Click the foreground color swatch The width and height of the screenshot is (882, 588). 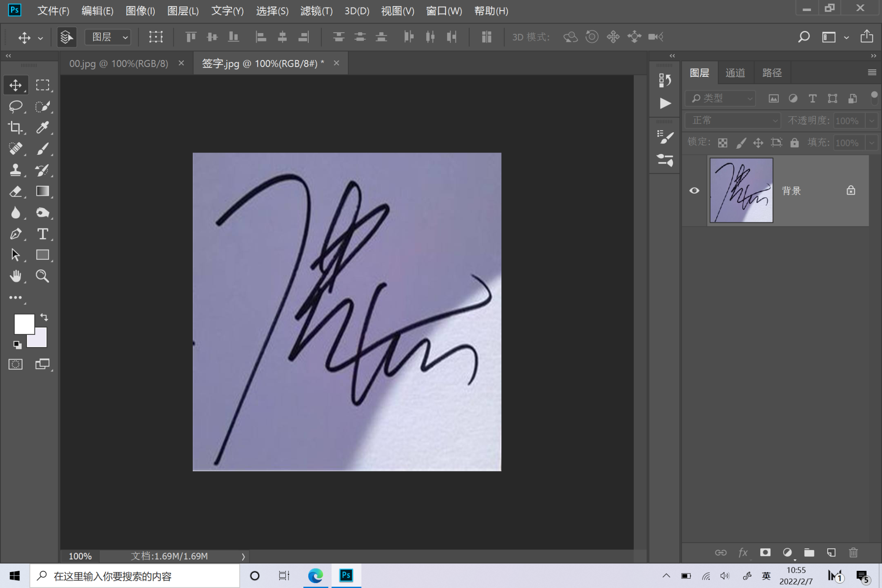click(x=24, y=324)
